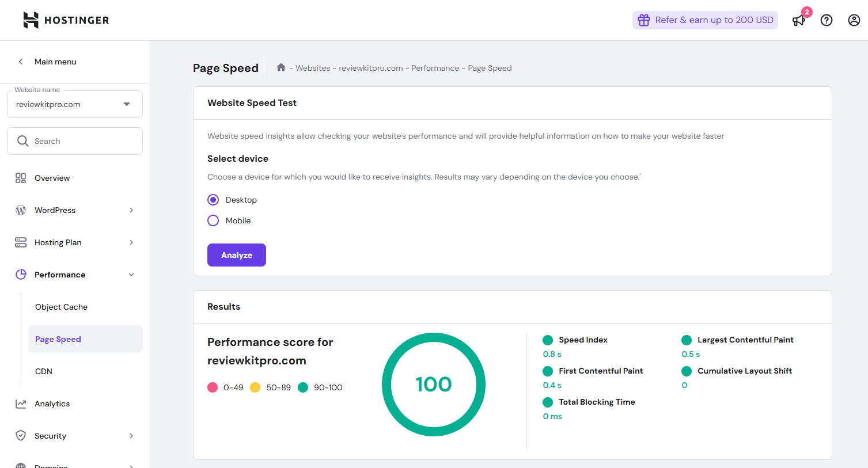This screenshot has height=468, width=868.
Task: Click the Largest Contentful Paint green indicator
Action: [687, 340]
